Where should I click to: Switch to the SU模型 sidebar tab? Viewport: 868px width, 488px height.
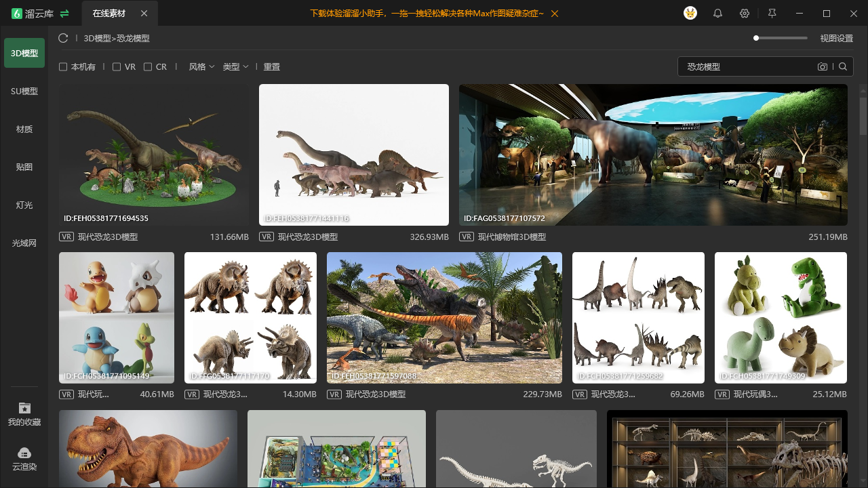[x=24, y=91]
